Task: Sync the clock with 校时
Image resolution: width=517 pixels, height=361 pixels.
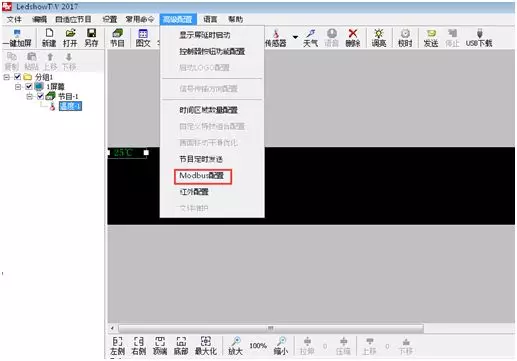Action: (x=405, y=38)
